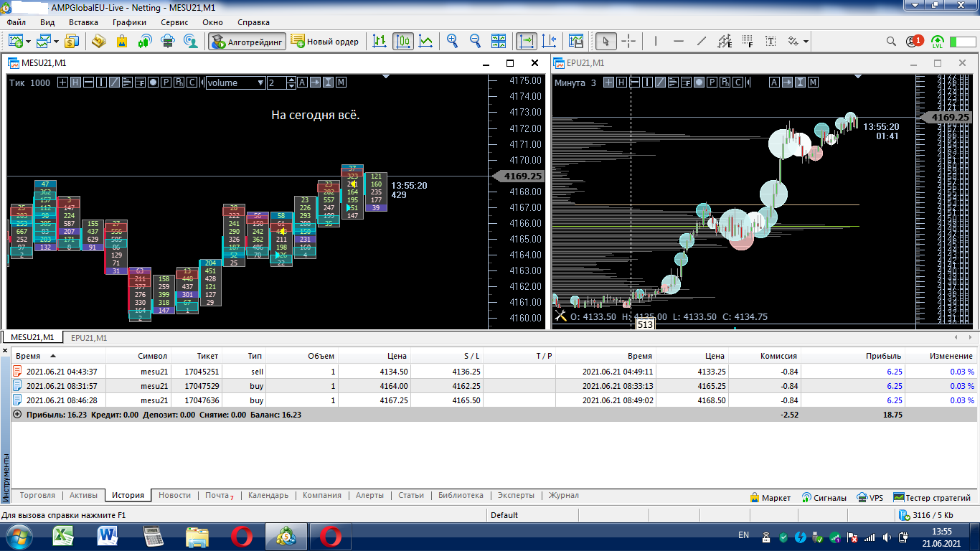Open Word from the Windows taskbar
980x551 pixels.
[109, 536]
